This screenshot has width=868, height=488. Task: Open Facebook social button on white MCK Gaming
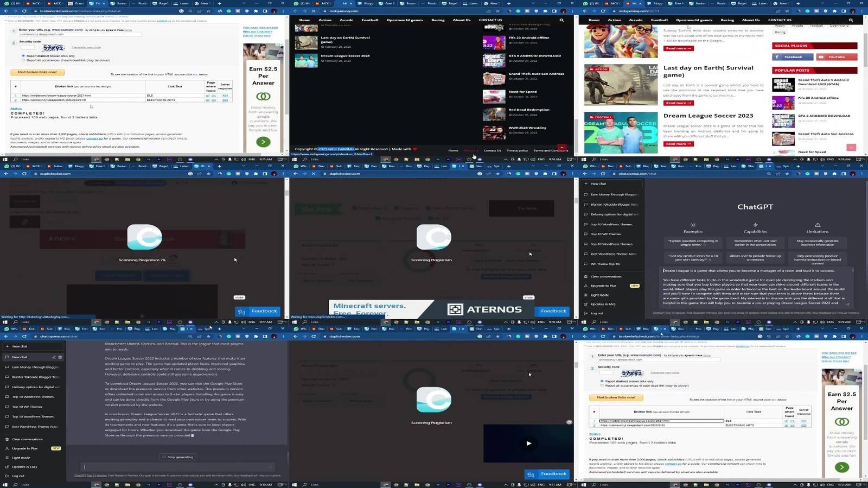click(793, 57)
